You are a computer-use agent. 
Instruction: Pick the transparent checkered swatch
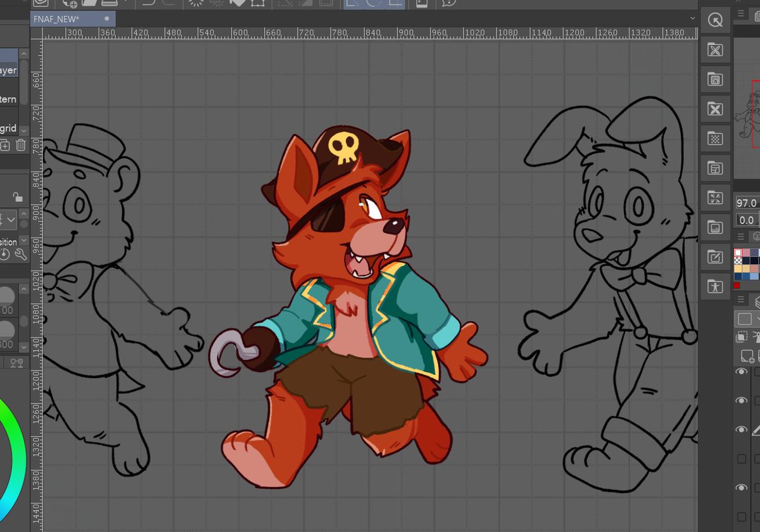tap(738, 260)
